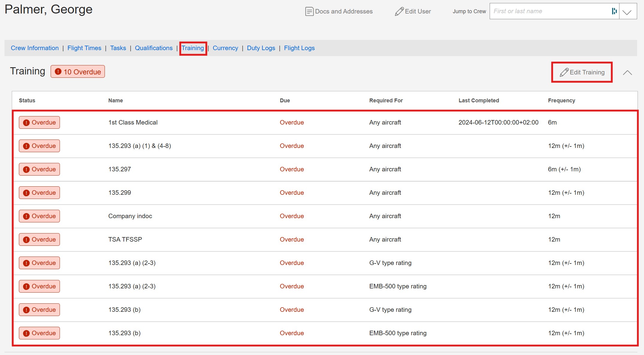Click the Last Completed column header
This screenshot has width=644, height=355.
coord(479,101)
